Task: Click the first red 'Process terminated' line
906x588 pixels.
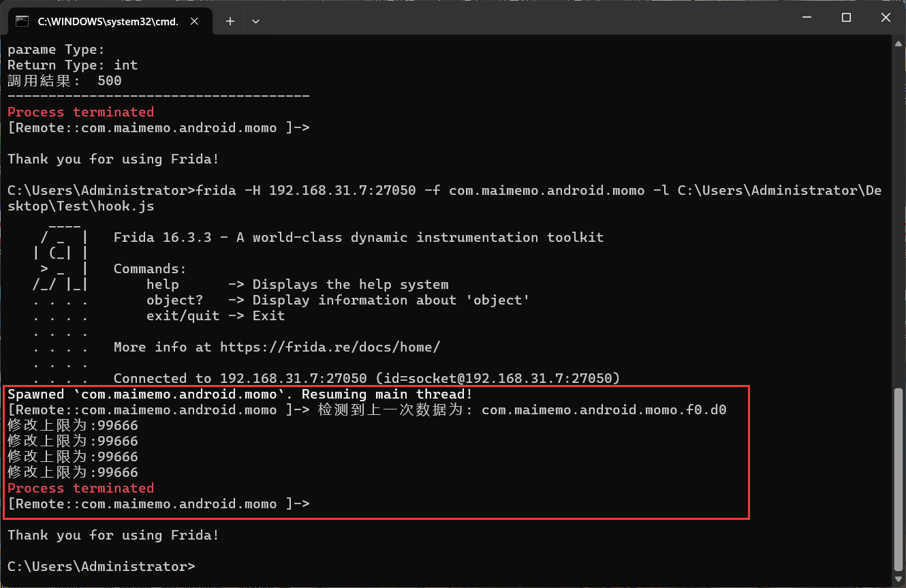Action: coord(81,112)
